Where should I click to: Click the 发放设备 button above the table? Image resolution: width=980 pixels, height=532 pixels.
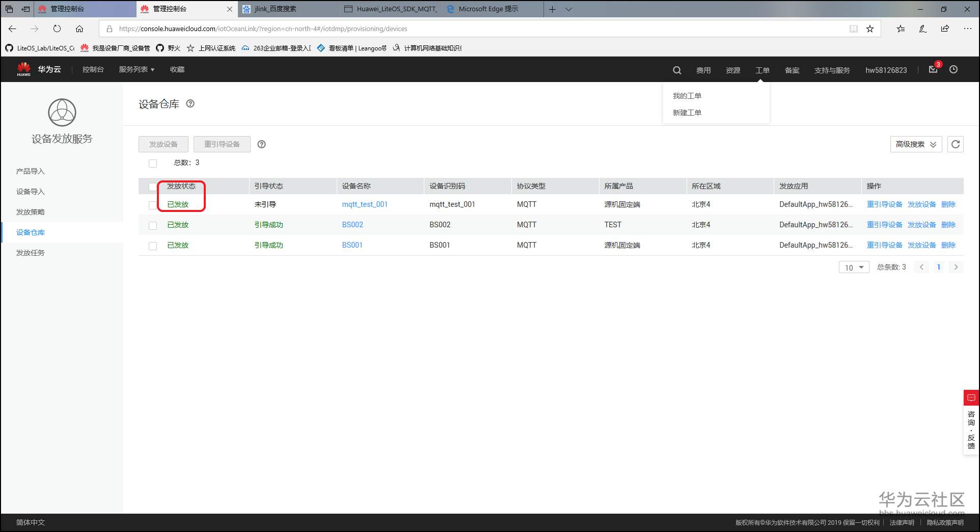[164, 144]
